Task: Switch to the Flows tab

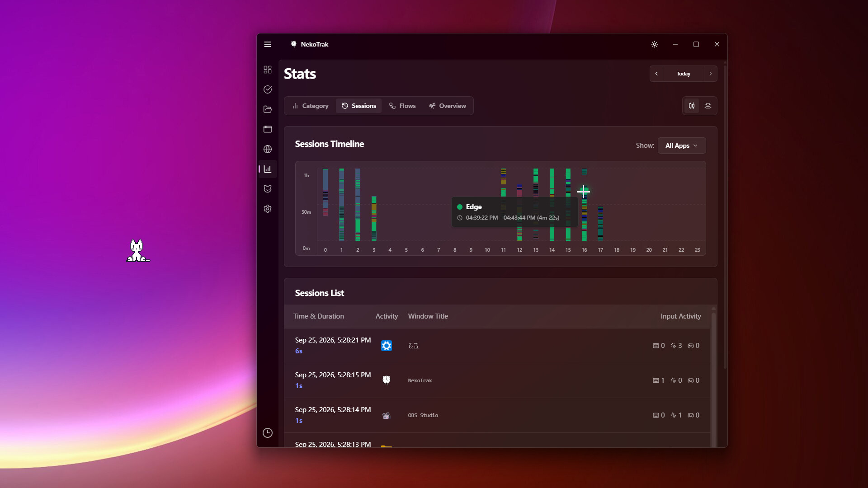Action: (402, 106)
